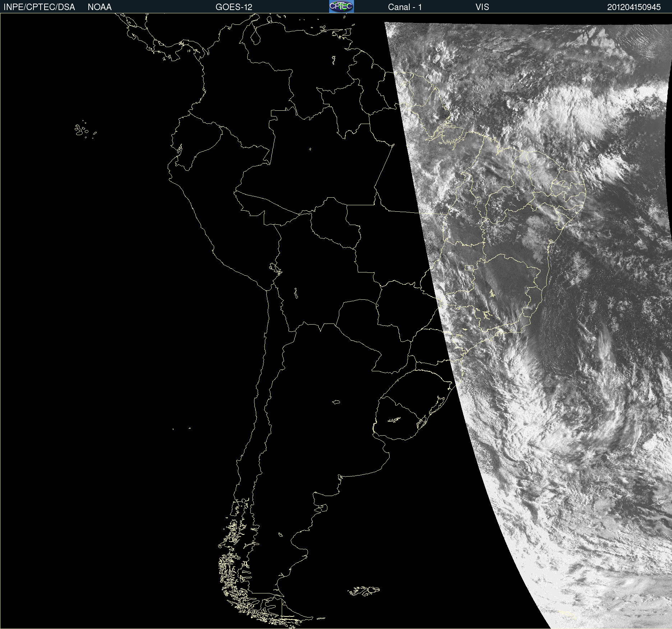Click the VIS channel label
672x629 pixels.
[482, 7]
